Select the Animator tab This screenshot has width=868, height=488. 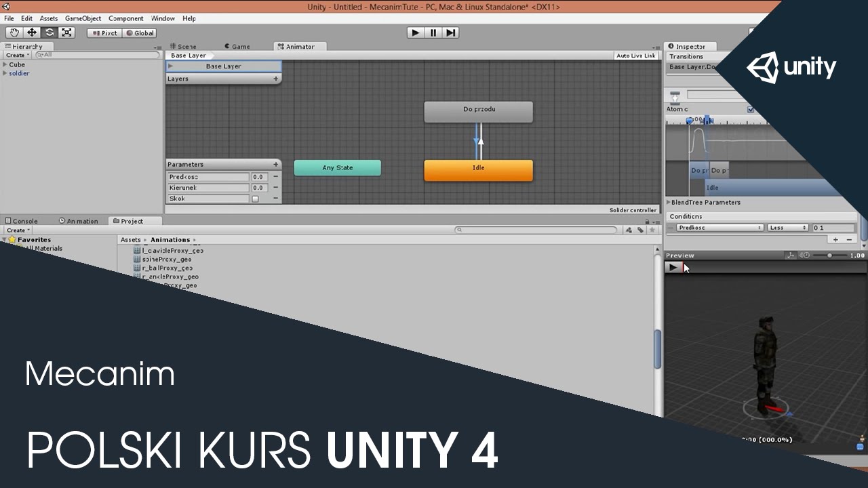tap(300, 46)
